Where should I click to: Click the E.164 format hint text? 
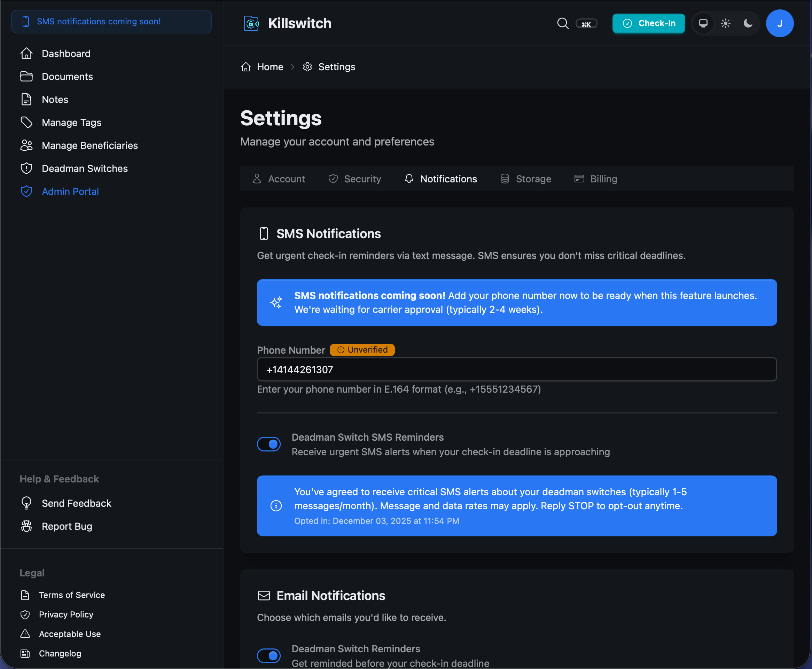(x=399, y=389)
